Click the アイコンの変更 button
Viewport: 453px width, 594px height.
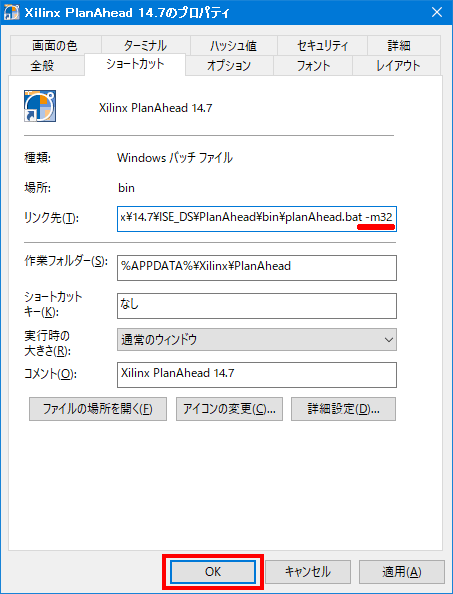(229, 409)
